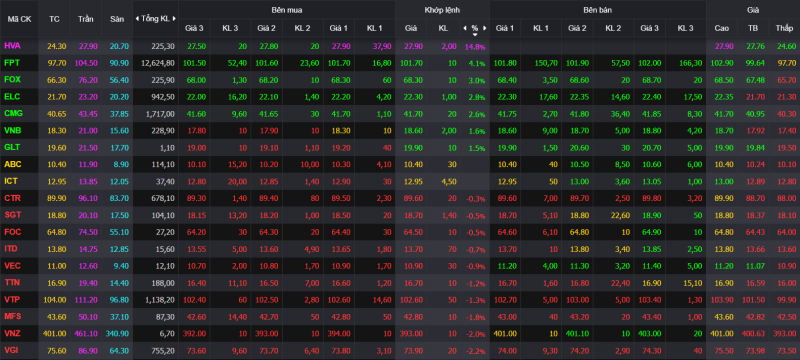
Task: Select Trần ceiling price column header
Action: pos(86,19)
